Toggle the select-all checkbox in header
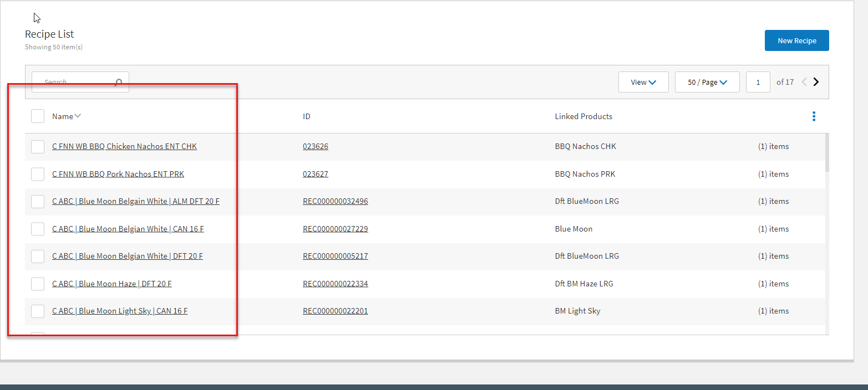Screen dimensions: 868x390 (x=38, y=116)
